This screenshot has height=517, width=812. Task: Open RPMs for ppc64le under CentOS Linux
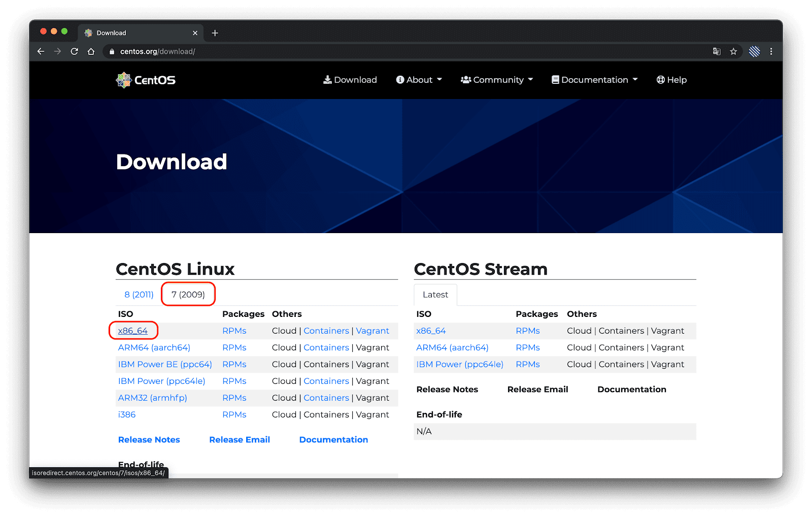[x=234, y=381]
